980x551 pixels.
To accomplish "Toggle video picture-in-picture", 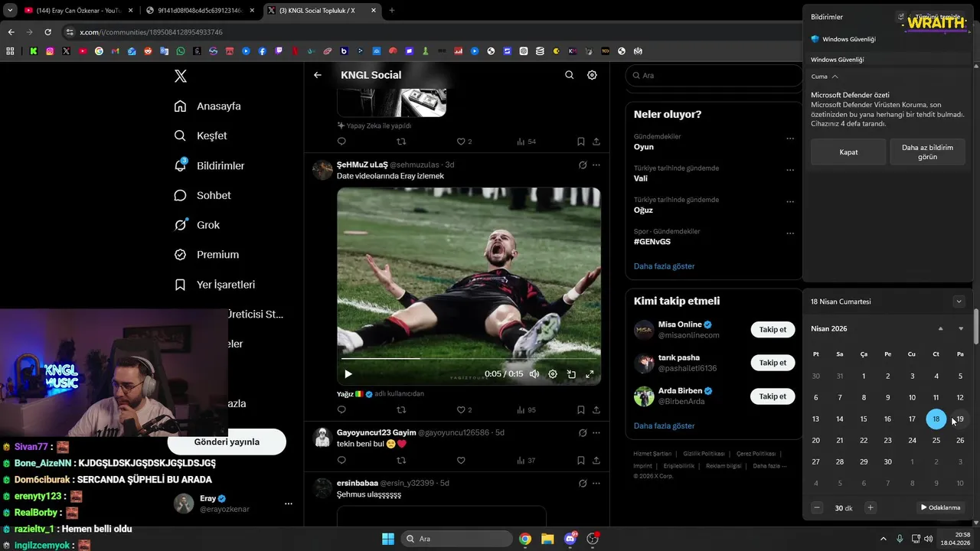I will 571,374.
